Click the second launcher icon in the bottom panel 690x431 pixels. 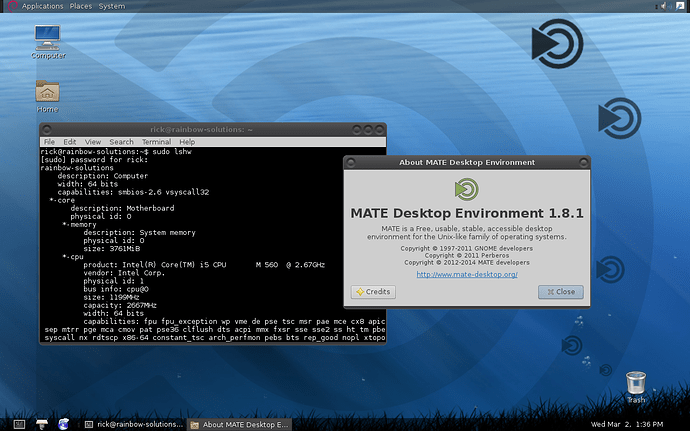(x=41, y=423)
